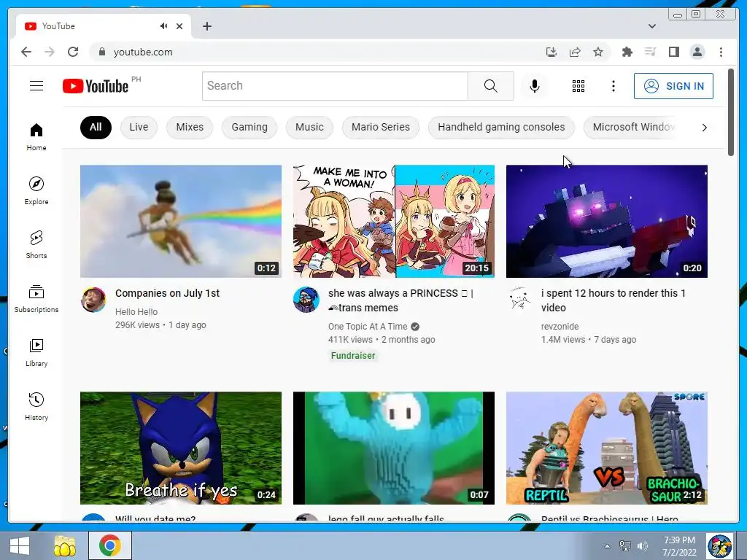Open One Topic At A Time channel
Screen dimensions: 747x560
[x=368, y=327]
